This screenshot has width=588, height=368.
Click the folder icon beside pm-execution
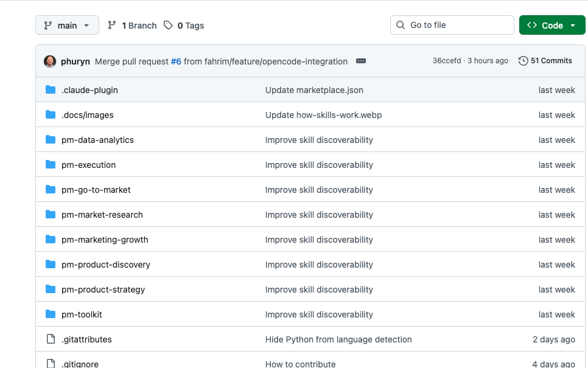(x=51, y=164)
